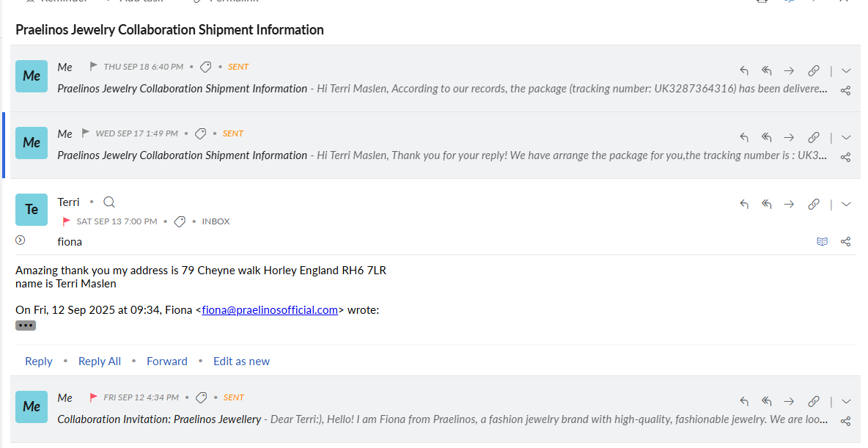This screenshot has height=448, width=868.
Task: Open the fiona@praelinosofficial.com email link
Action: [x=270, y=310]
